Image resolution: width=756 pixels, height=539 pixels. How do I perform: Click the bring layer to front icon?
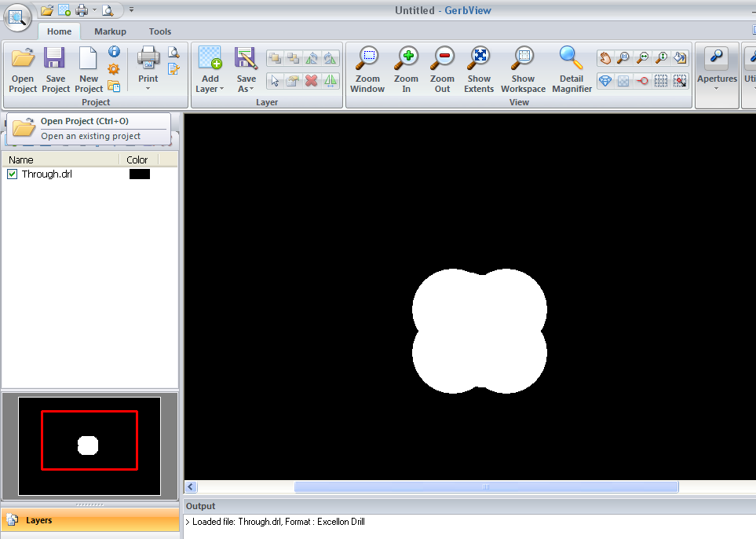coord(275,58)
